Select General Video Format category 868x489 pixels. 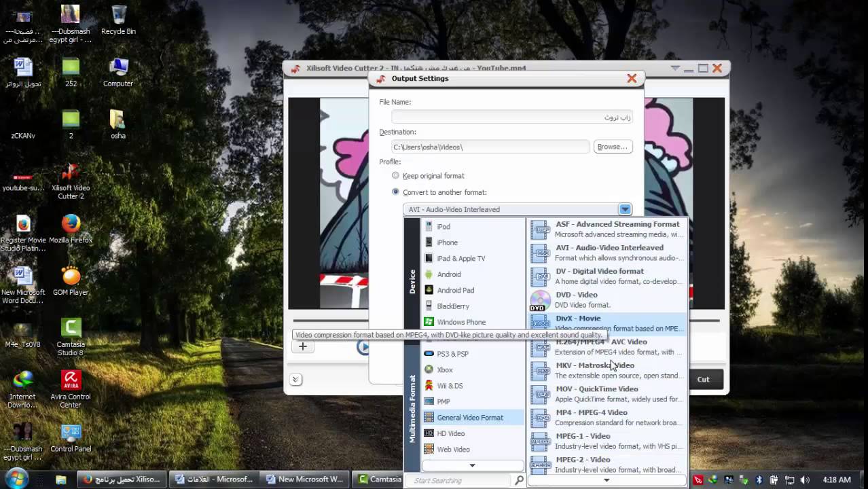point(473,418)
